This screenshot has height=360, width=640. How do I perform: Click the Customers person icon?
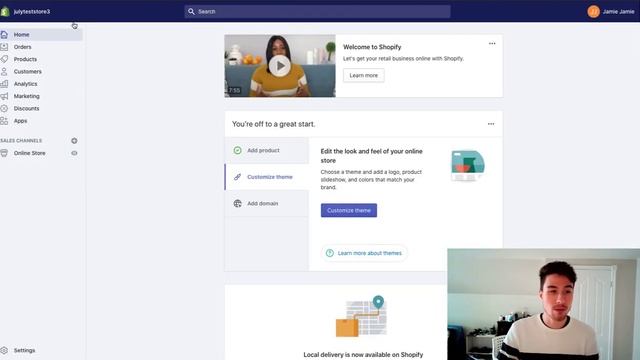tap(4, 71)
